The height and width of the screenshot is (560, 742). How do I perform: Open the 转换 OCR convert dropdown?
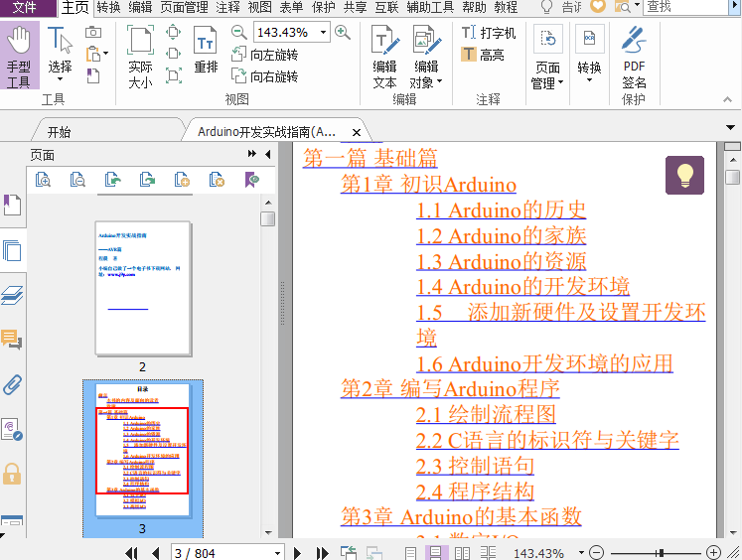589,55
